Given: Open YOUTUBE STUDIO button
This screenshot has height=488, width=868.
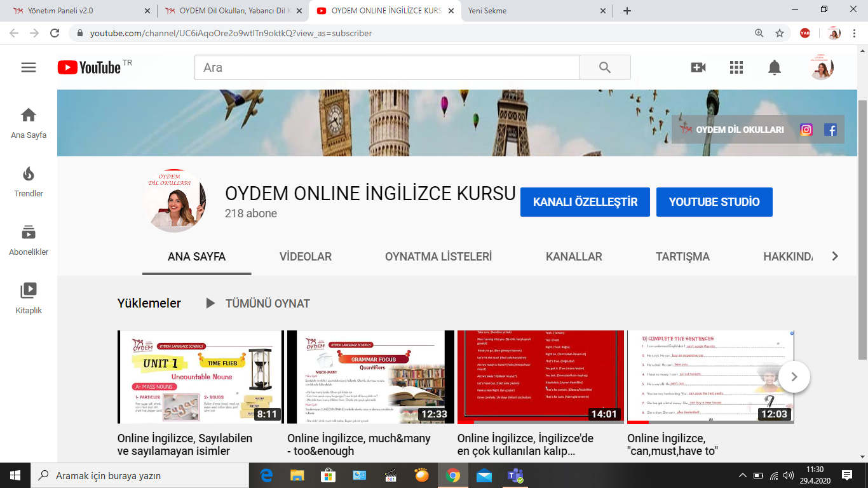Looking at the screenshot, I should pyautogui.click(x=714, y=202).
